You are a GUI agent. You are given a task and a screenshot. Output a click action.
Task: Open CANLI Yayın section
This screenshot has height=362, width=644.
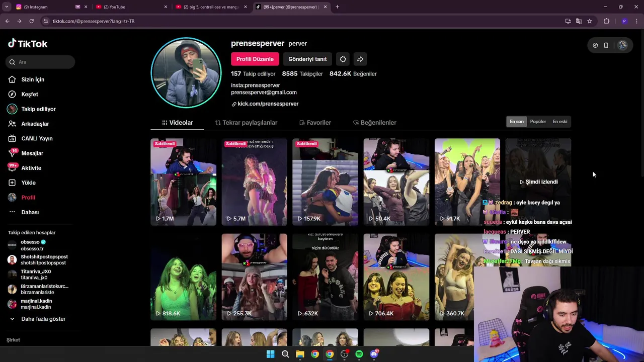(x=37, y=138)
